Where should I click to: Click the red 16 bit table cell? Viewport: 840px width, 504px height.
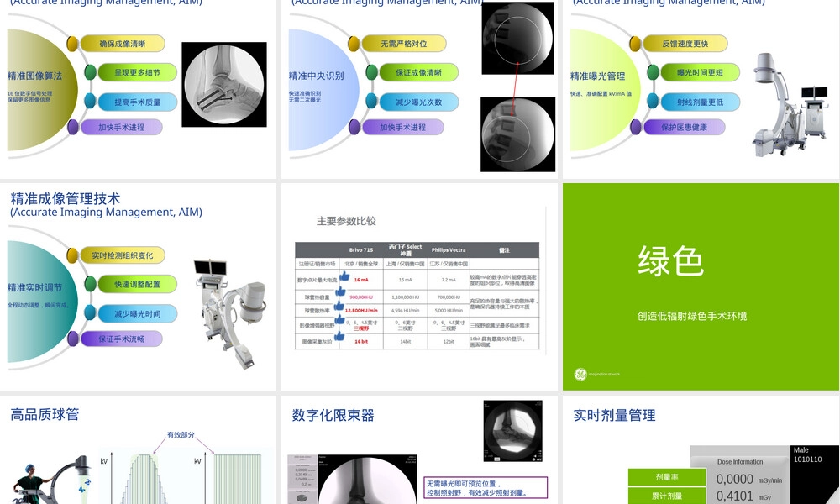point(361,341)
